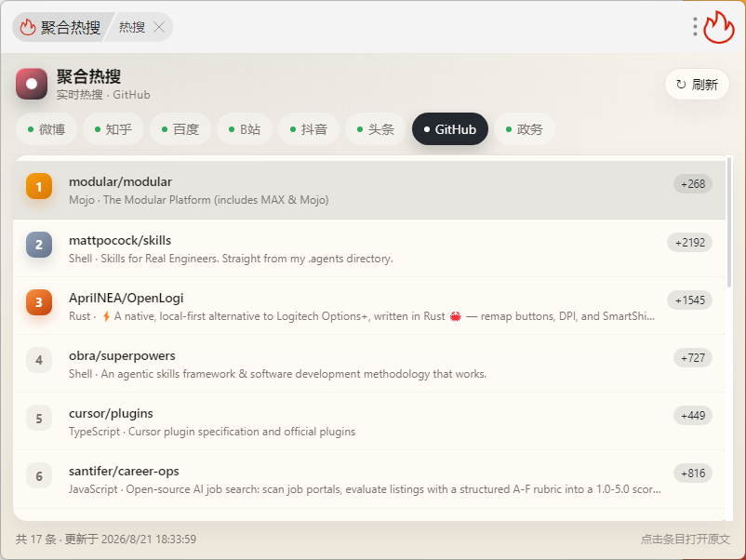Click the Skills for Real Engineers description
Viewport: 746px width, 560px height.
(231, 259)
